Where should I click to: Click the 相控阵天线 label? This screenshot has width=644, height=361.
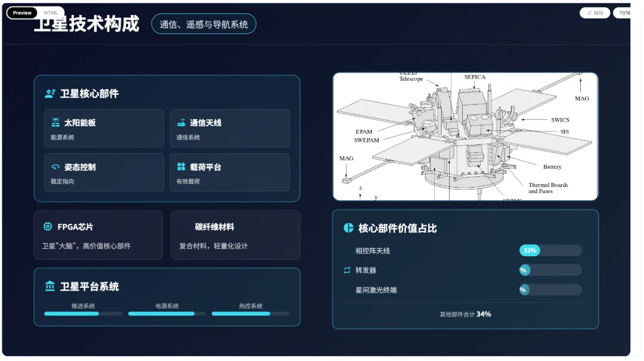tap(373, 251)
